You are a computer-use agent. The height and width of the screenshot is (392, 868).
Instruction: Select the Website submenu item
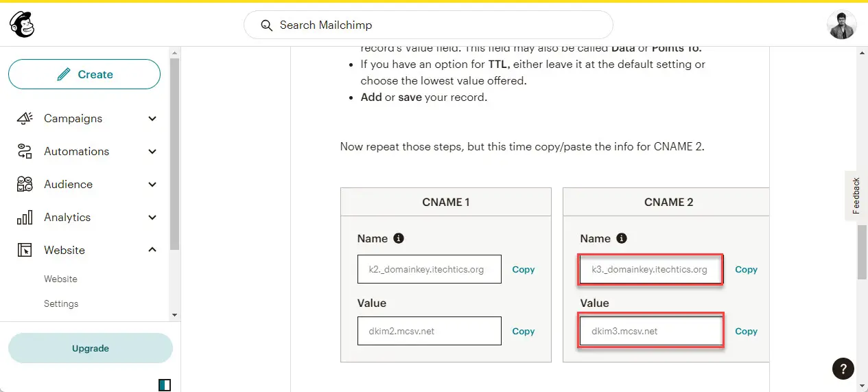[60, 279]
